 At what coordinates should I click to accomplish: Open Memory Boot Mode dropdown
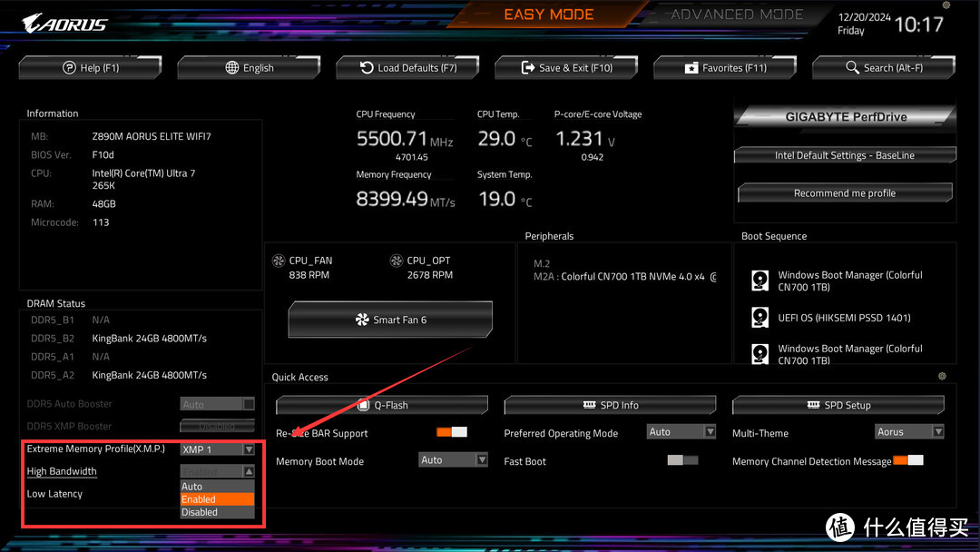point(453,460)
